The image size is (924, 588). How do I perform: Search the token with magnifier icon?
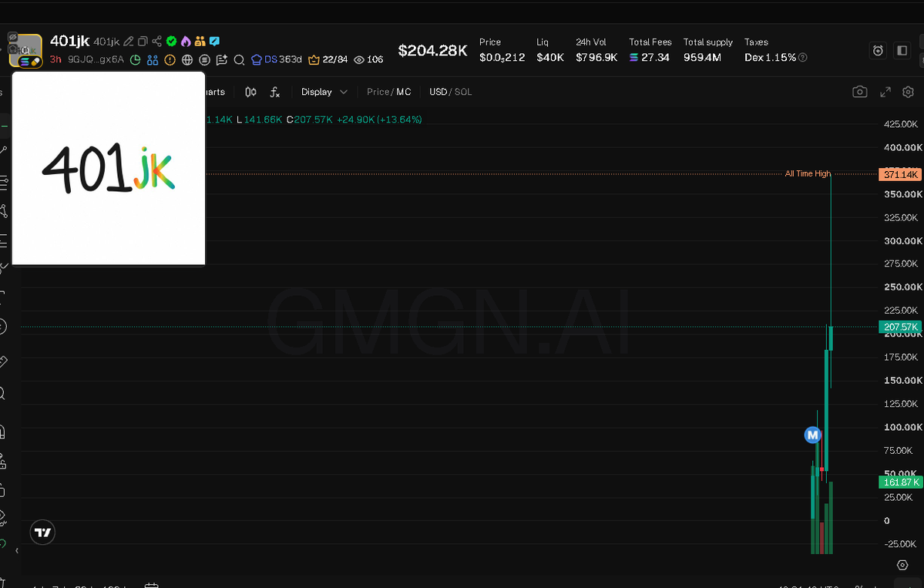click(239, 59)
